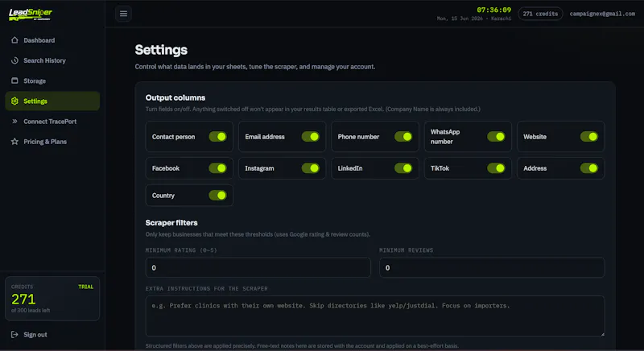This screenshot has width=644, height=351.
Task: Click the Search History clock icon
Action: (14, 60)
